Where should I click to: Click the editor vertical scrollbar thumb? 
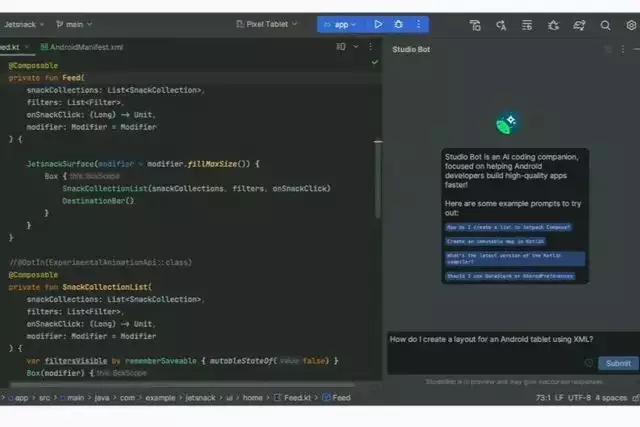378,179
